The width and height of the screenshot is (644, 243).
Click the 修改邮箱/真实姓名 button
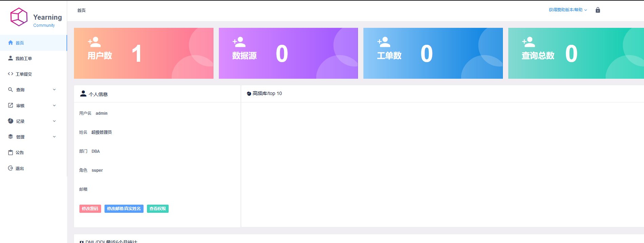pos(124,209)
